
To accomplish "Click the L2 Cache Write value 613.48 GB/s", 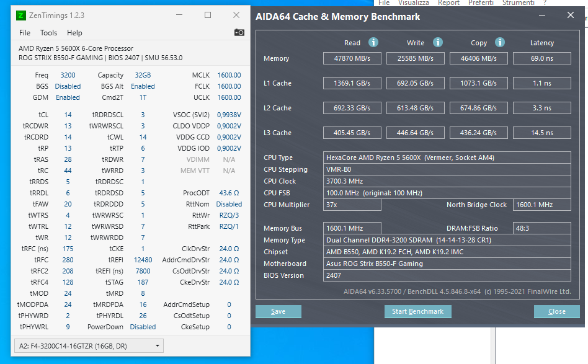I will point(416,108).
